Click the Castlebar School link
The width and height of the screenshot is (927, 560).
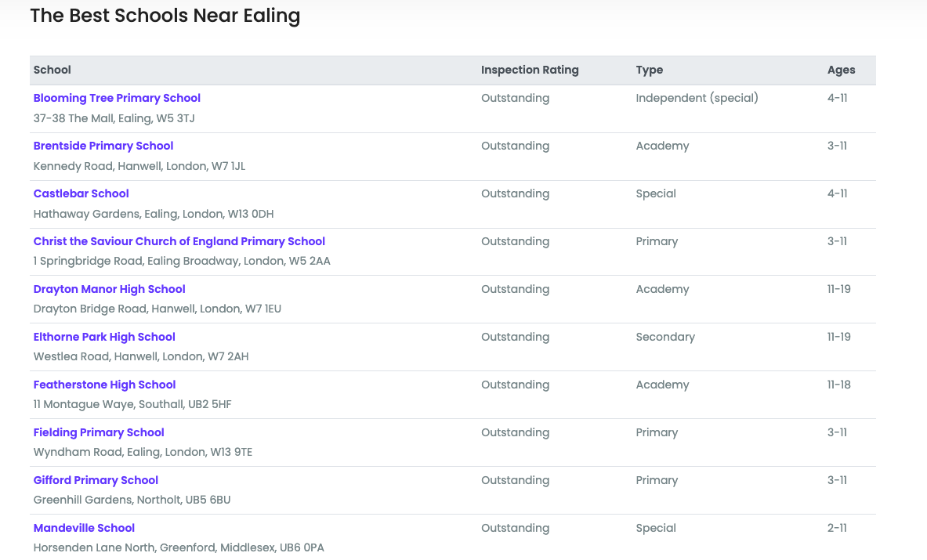click(x=81, y=193)
